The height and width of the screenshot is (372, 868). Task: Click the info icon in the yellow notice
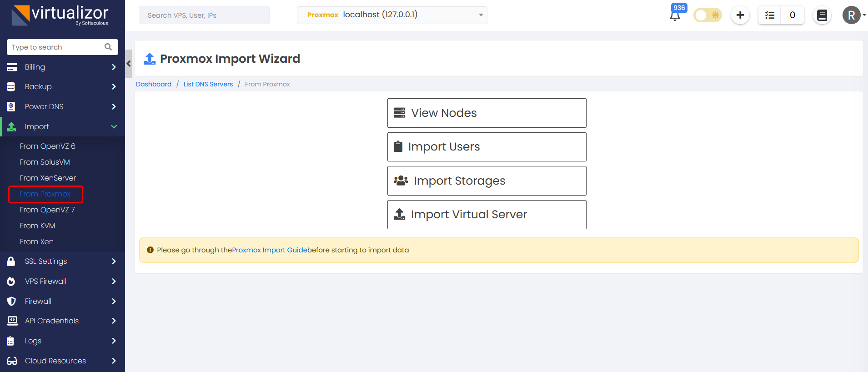(151, 250)
